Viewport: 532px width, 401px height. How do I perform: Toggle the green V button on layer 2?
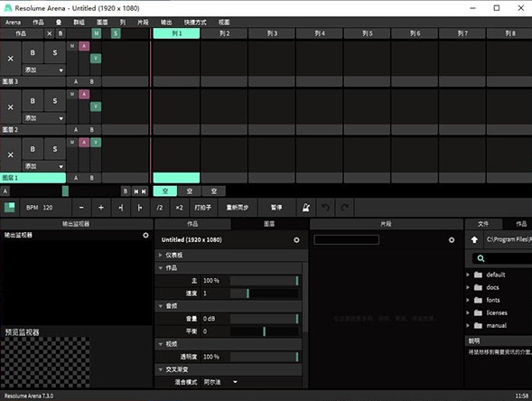point(96,107)
